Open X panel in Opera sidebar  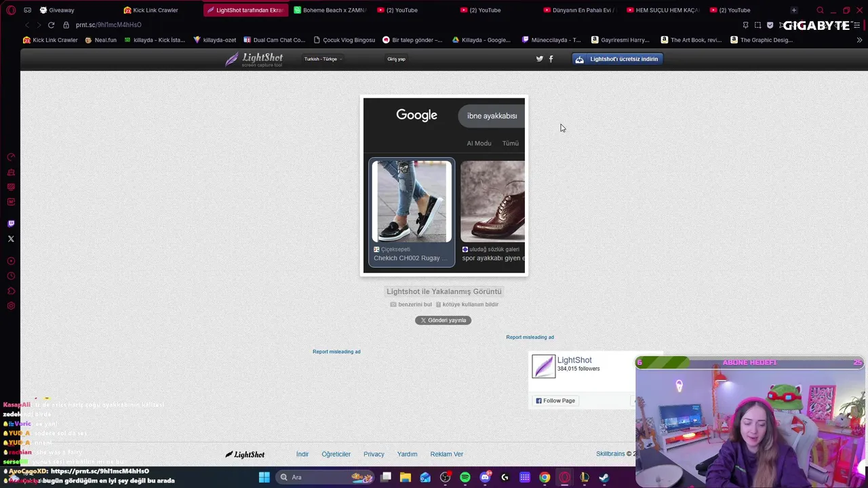click(11, 239)
